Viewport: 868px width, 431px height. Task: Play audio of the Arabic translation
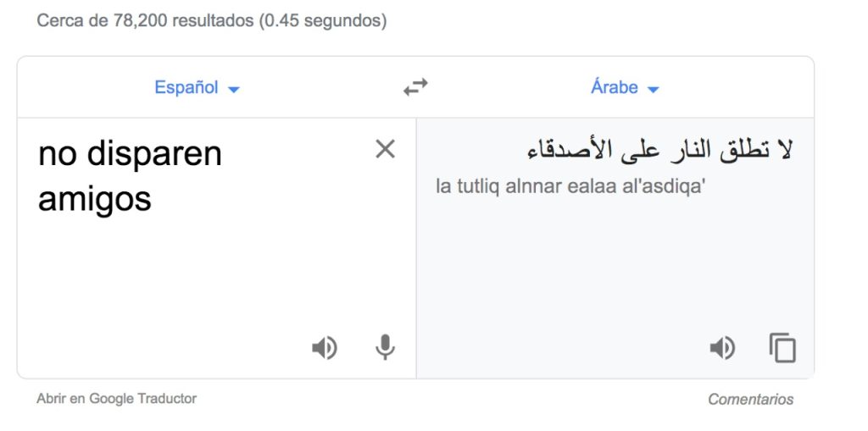pos(722,348)
